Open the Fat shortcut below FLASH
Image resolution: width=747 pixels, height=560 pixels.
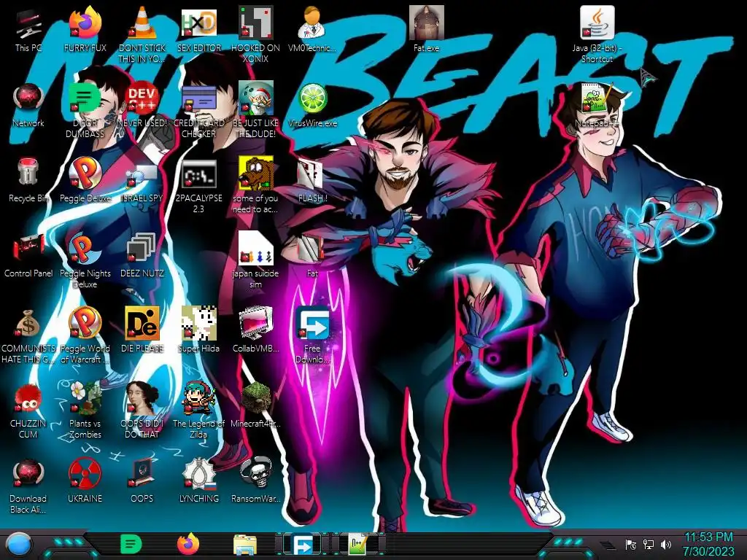310,249
